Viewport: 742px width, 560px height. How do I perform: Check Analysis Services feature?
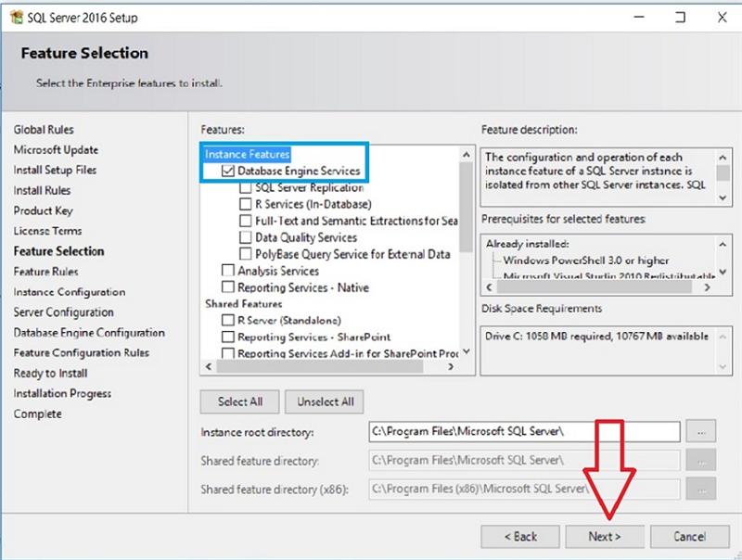227,271
